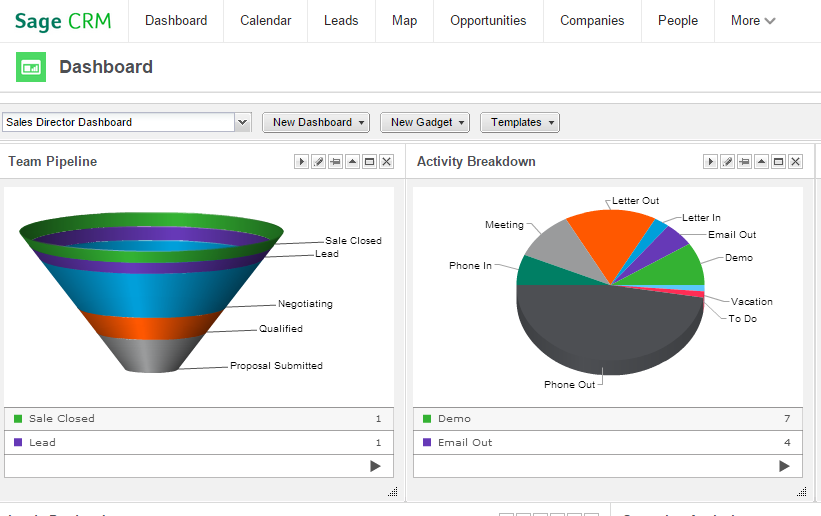
Task: Click the green Dashboard header icon
Action: [31, 67]
